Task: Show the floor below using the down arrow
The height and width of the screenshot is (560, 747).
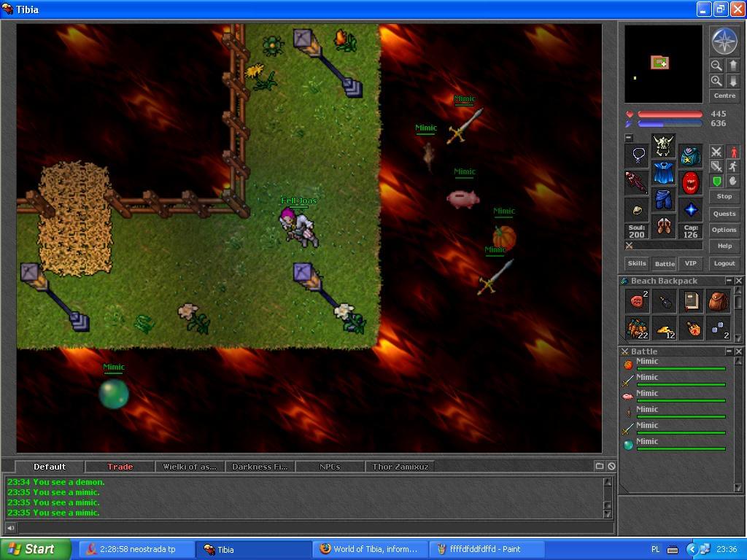Action: pos(732,81)
